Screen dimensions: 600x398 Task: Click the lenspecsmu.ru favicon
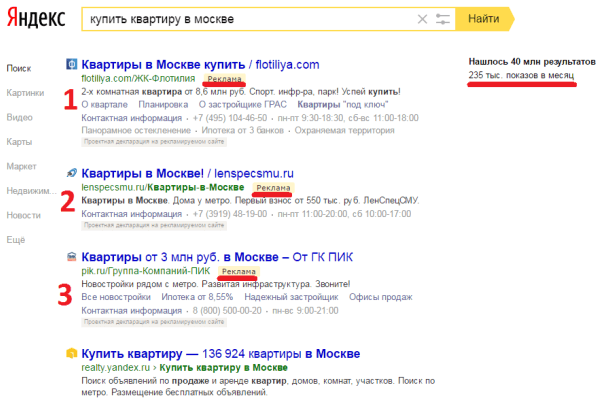(72, 173)
